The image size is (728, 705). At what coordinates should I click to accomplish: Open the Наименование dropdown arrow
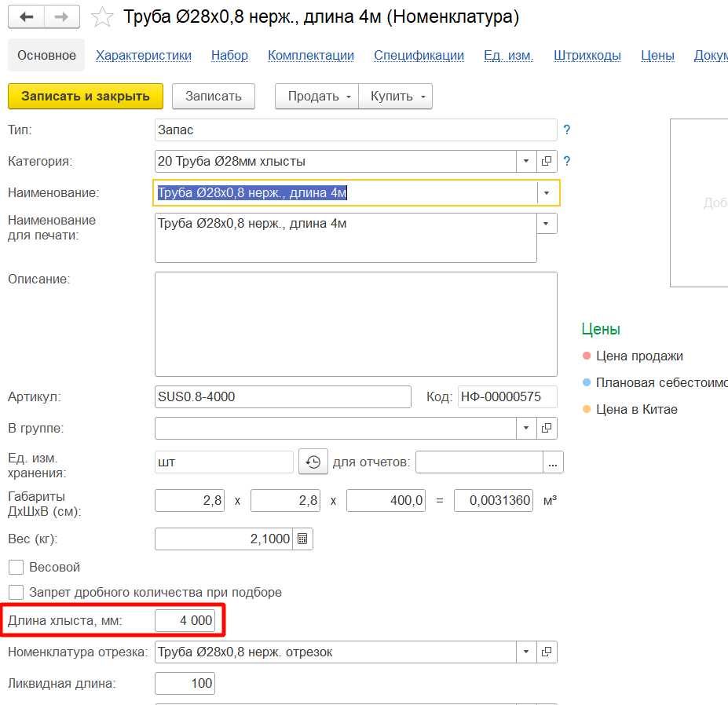pos(547,193)
